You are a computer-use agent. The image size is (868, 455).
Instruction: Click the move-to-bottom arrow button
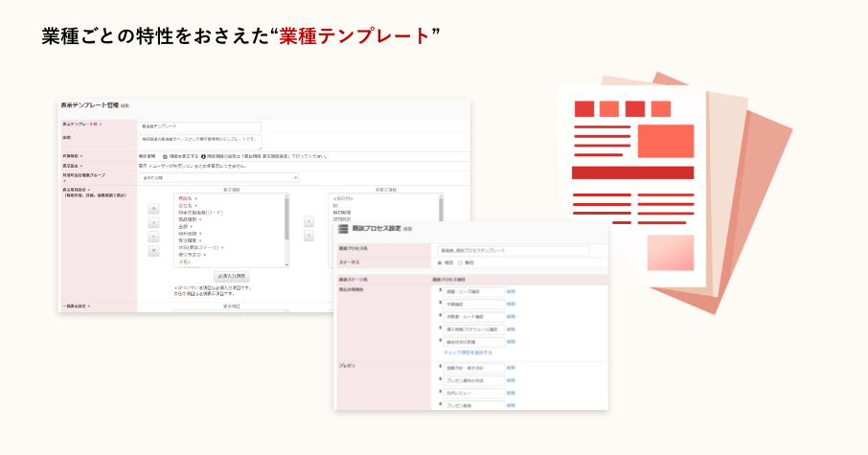click(153, 251)
